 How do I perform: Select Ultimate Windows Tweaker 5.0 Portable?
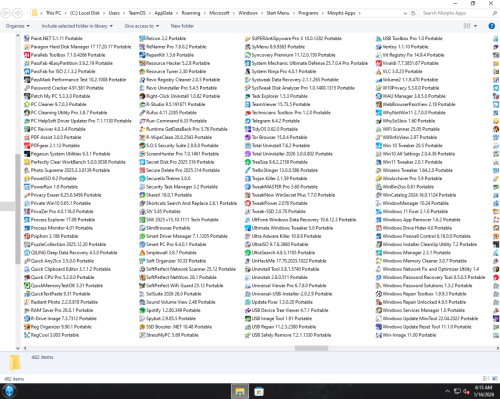[289, 228]
